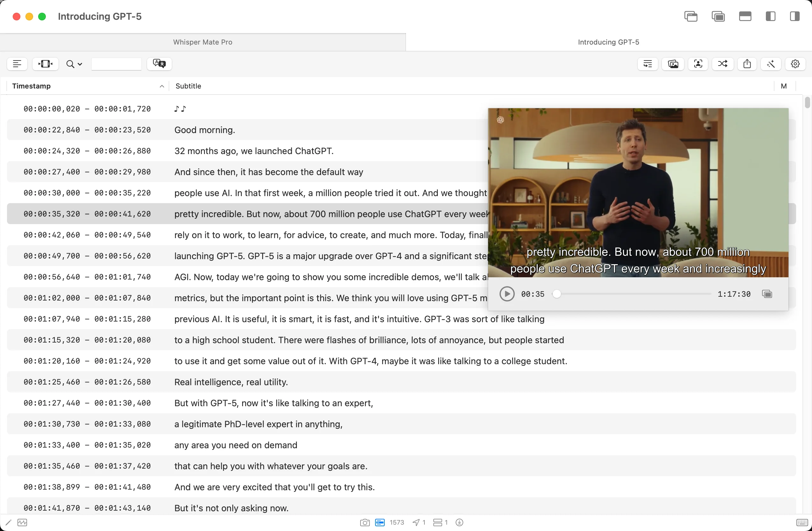Toggle the left sidebar panel
Image resolution: width=812 pixels, height=531 pixels.
[x=770, y=16]
